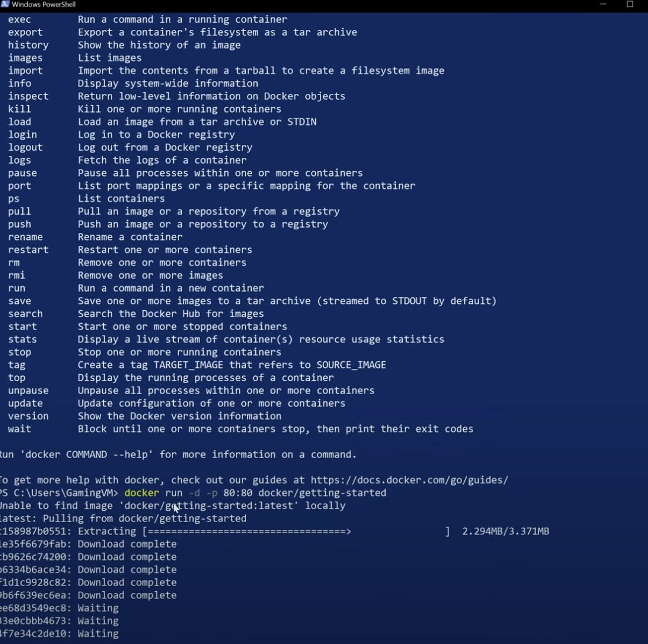Select the 'Latest: Pulling from docker/getting-started' line
Image resolution: width=648 pixels, height=644 pixels.
(x=123, y=518)
